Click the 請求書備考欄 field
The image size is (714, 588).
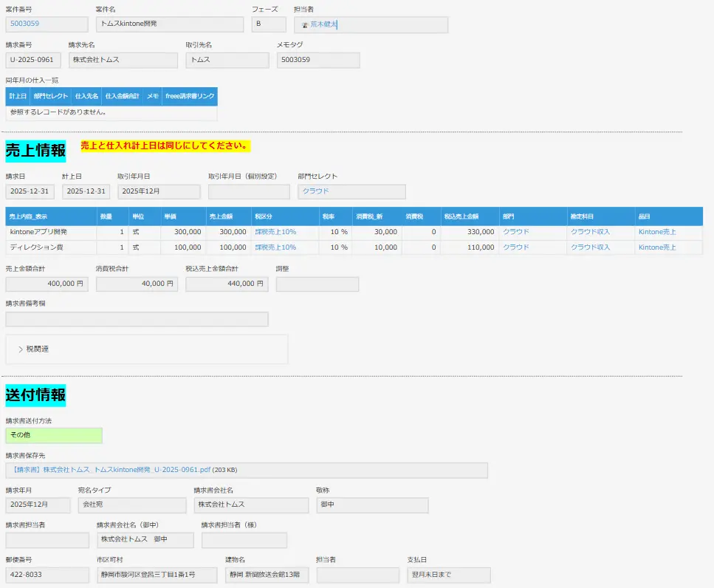click(137, 319)
